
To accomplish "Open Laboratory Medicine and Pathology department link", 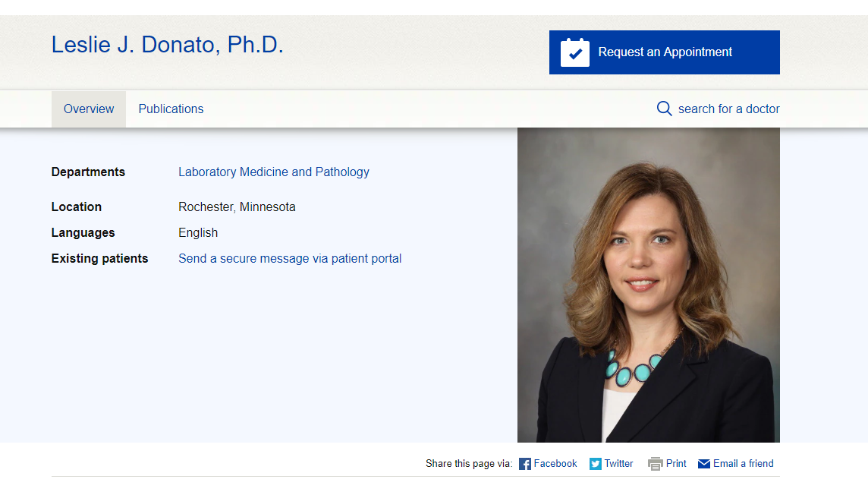I will [x=273, y=172].
